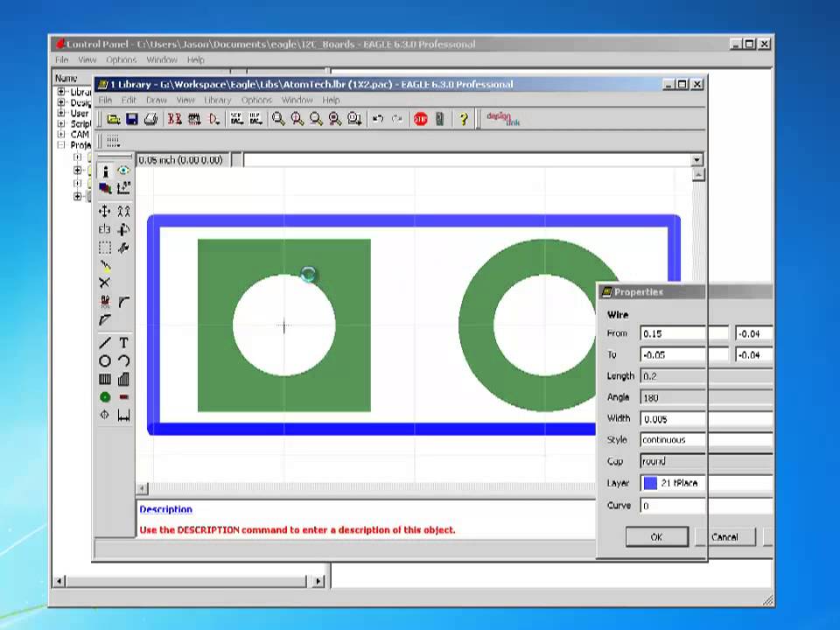Select the Copy tool
Viewport: 840px width, 630px height.
point(123,211)
